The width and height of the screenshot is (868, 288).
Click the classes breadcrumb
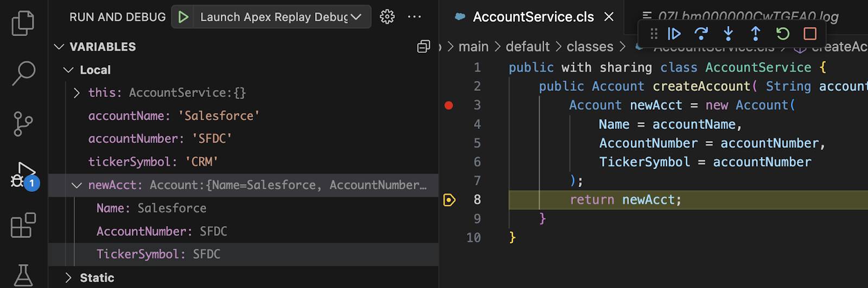click(x=590, y=47)
